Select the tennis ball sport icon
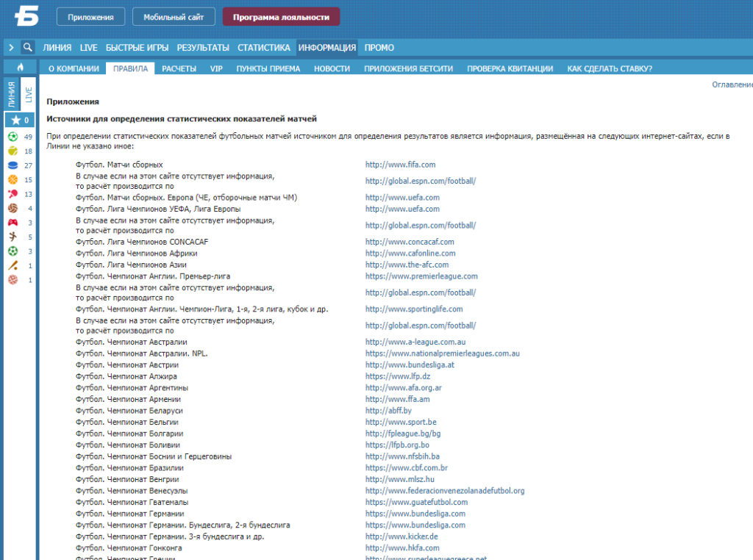The height and width of the screenshot is (560, 753). [x=13, y=151]
